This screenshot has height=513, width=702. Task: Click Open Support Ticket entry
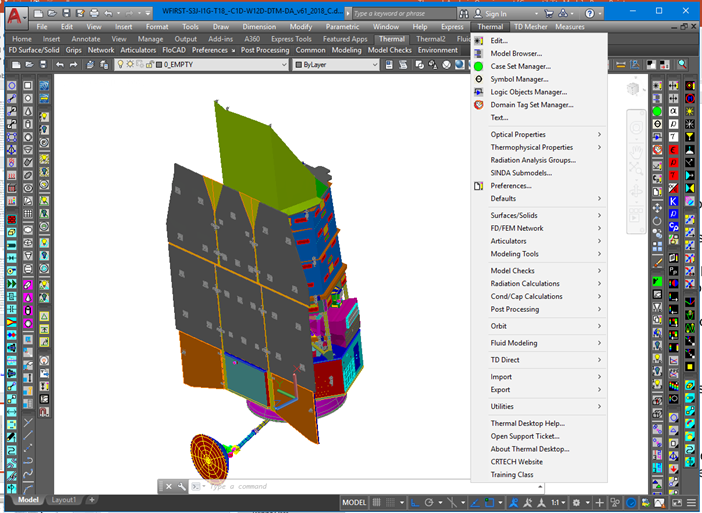click(525, 436)
